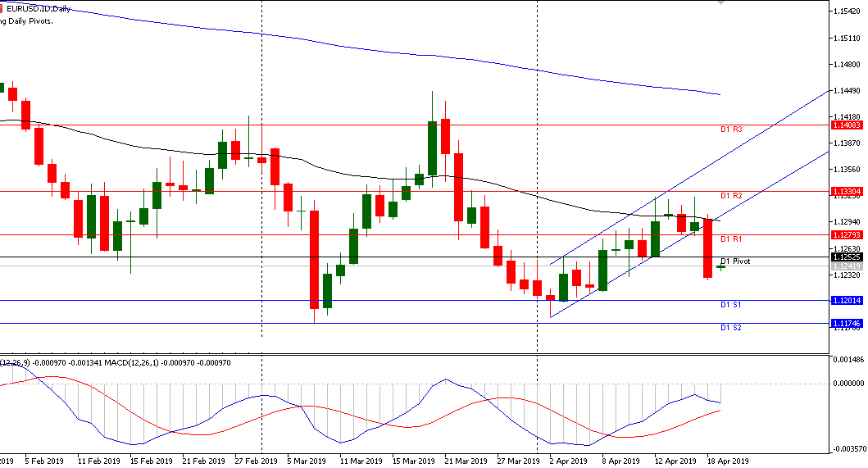
Task: Click the 18 Apr 2019 date label
Action: (x=728, y=461)
